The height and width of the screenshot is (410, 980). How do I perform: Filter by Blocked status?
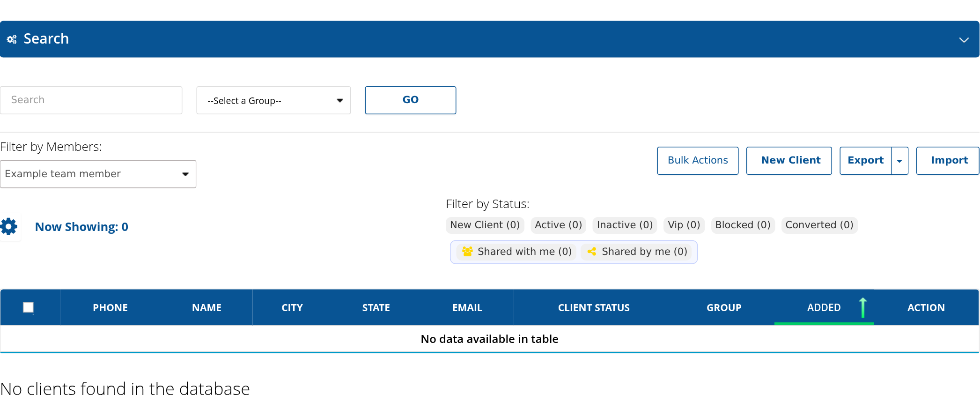tap(743, 225)
